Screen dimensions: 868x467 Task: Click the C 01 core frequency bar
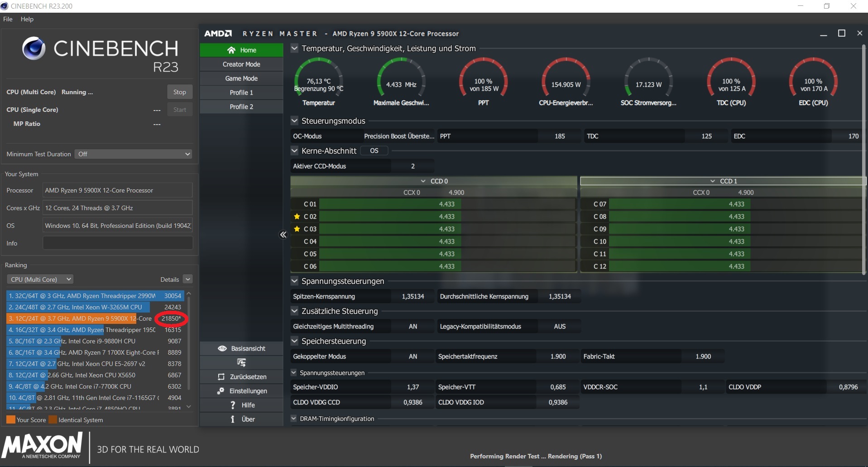pos(447,204)
